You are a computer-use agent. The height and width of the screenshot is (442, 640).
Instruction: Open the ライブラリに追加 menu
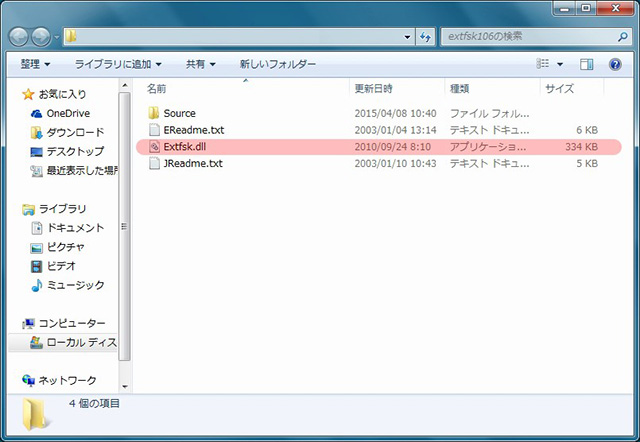coord(118,64)
